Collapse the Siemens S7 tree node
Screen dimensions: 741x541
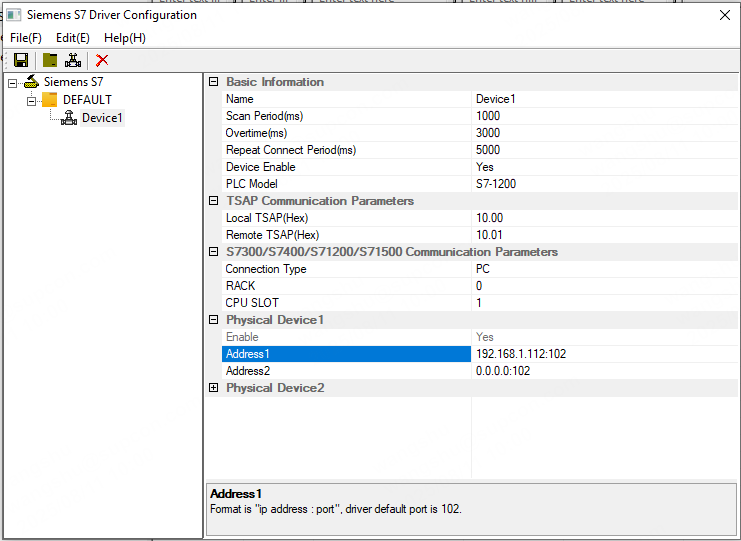pos(13,82)
